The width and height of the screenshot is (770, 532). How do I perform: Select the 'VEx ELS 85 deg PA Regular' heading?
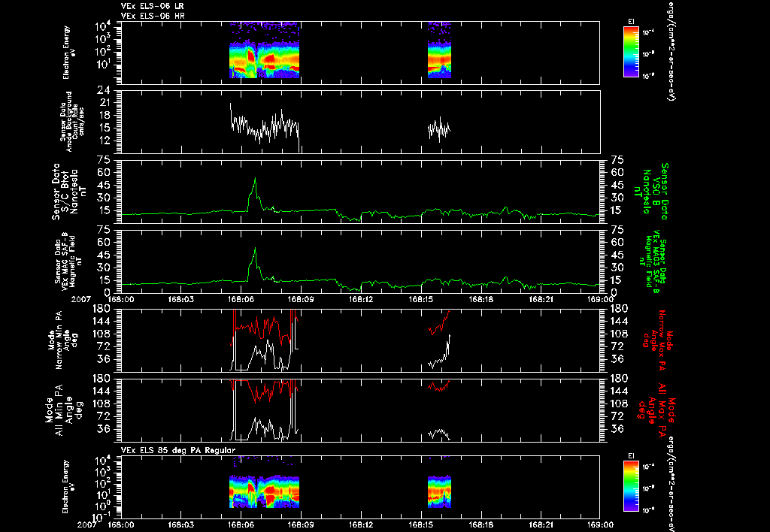click(x=178, y=450)
